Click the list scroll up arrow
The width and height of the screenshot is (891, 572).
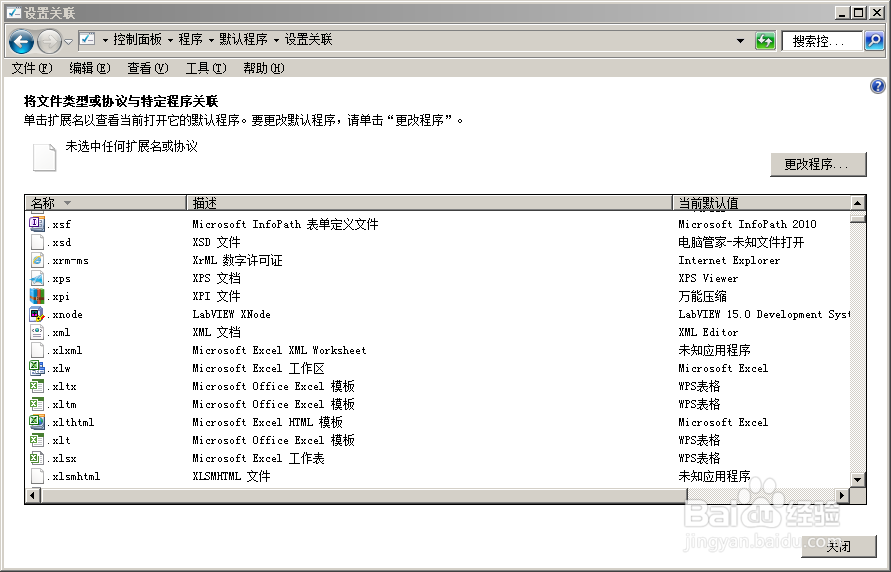click(857, 203)
